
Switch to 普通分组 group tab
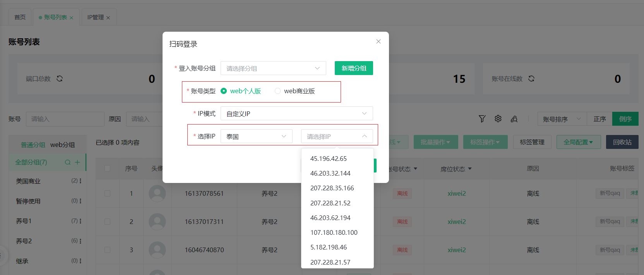33,145
